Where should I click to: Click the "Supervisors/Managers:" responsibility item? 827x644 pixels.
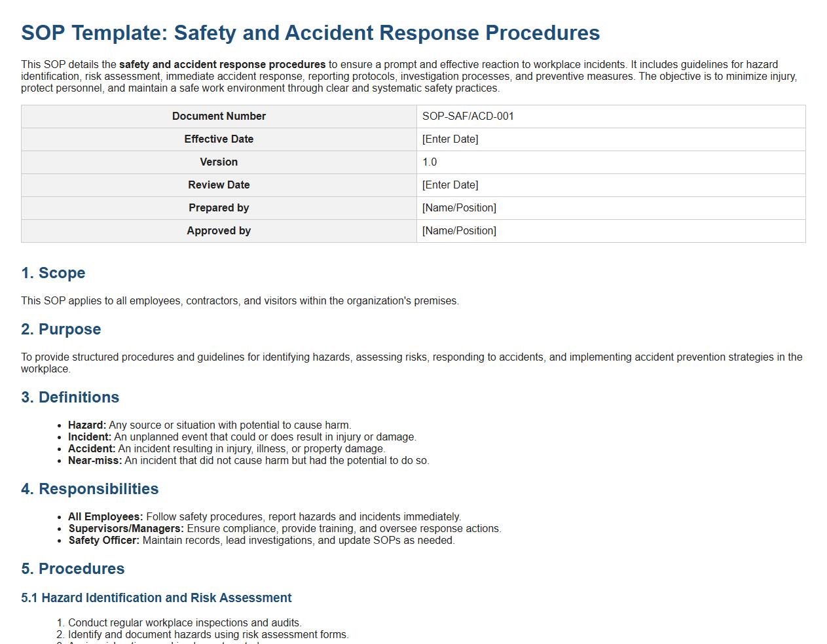(x=126, y=529)
